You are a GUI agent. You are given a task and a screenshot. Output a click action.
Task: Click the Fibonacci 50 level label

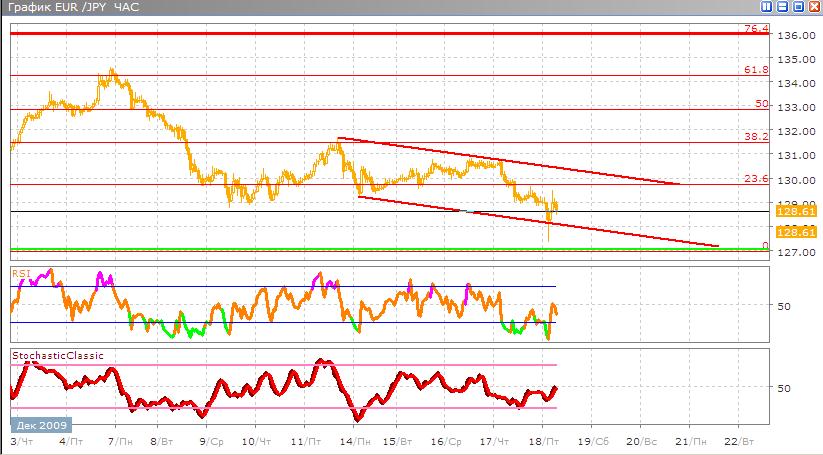tap(761, 103)
